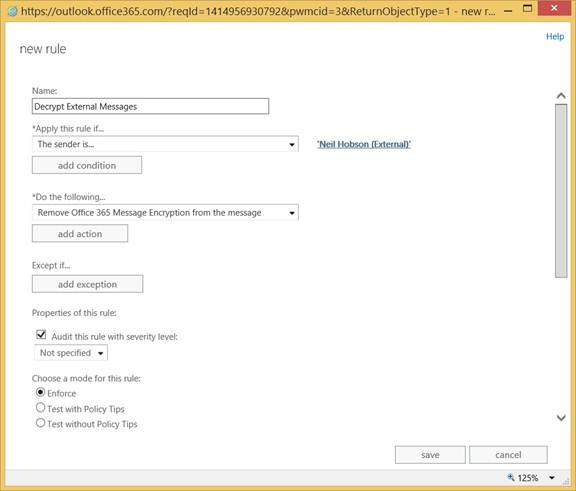Open 'The sender is...' condition dropdown
The image size is (576, 491).
tap(165, 144)
